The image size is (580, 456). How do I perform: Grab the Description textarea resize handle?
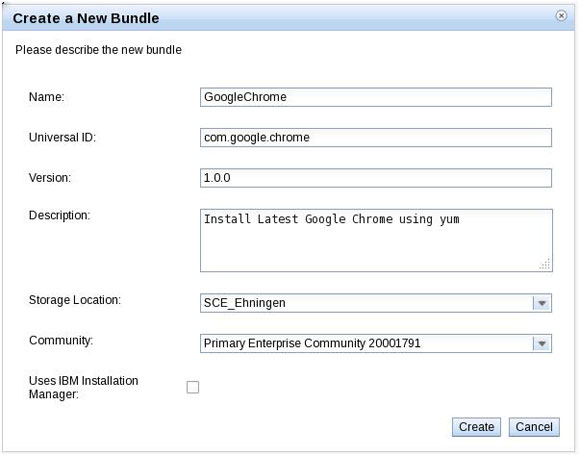[545, 264]
